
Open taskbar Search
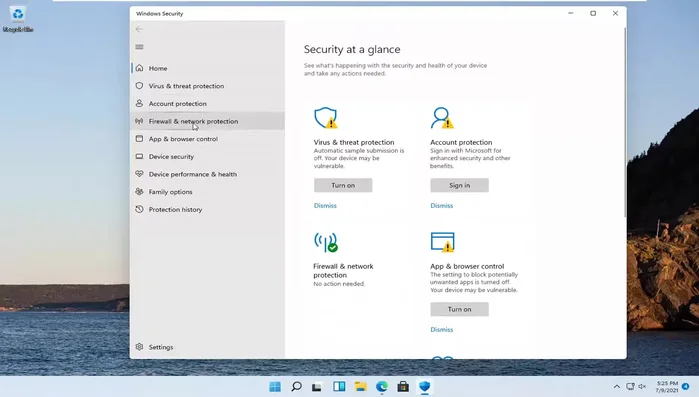point(296,386)
